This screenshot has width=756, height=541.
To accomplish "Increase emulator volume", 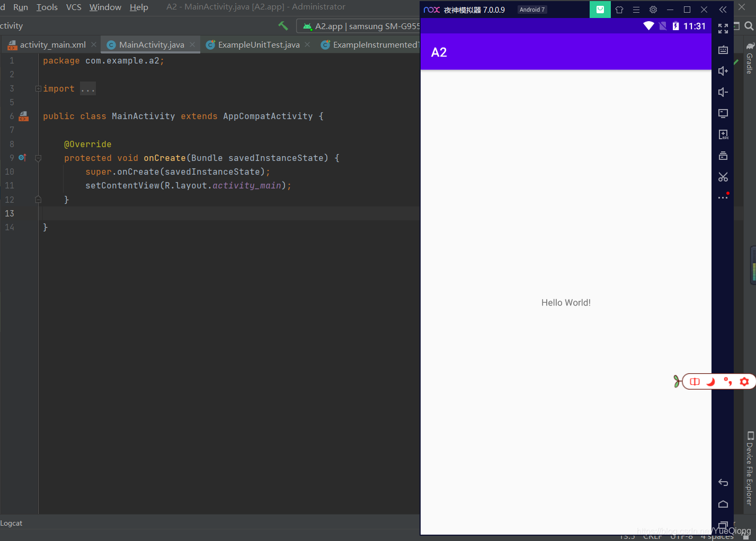I will point(723,71).
